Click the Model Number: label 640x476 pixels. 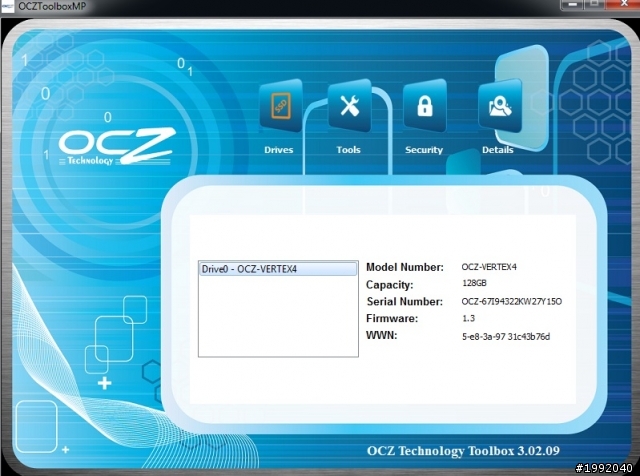coord(405,267)
